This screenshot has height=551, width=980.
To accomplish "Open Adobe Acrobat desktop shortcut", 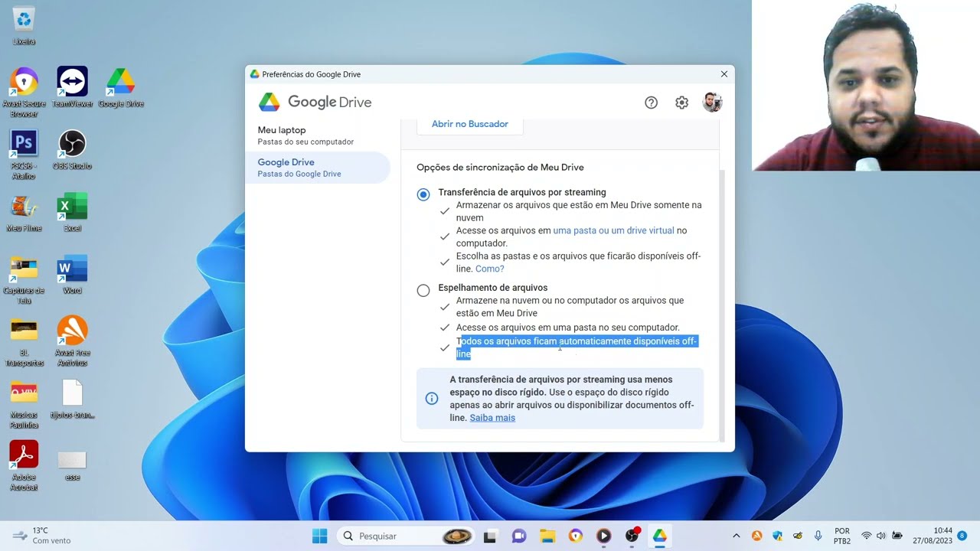I will (x=24, y=465).
